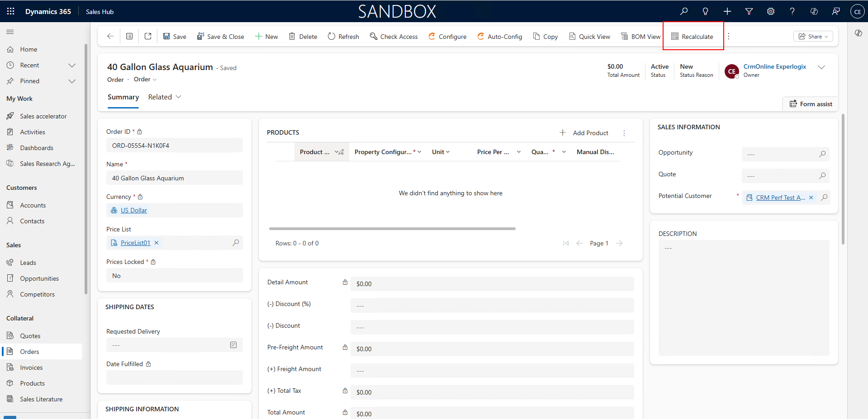Open the advanced filter funnel icon
Screen dimensions: 868x419
[x=749, y=11]
